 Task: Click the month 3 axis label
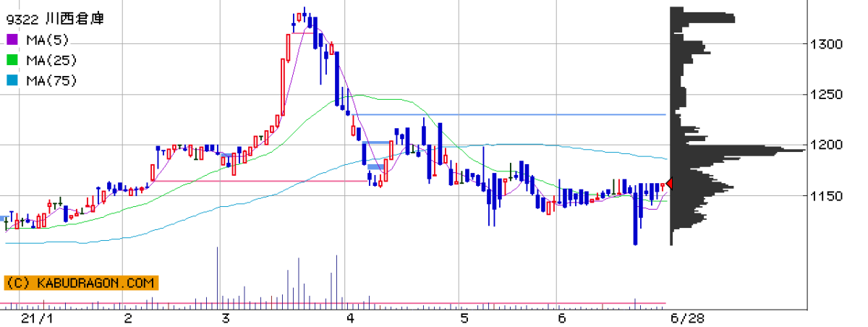click(226, 318)
